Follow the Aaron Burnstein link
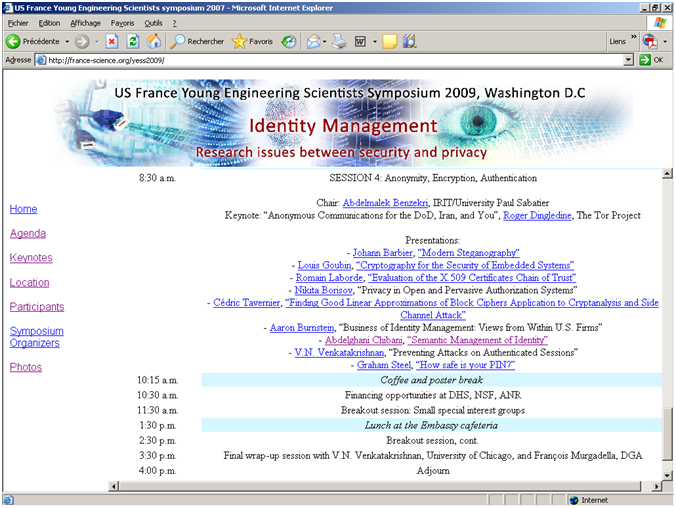Screen dimensions: 676x508 coord(302,328)
